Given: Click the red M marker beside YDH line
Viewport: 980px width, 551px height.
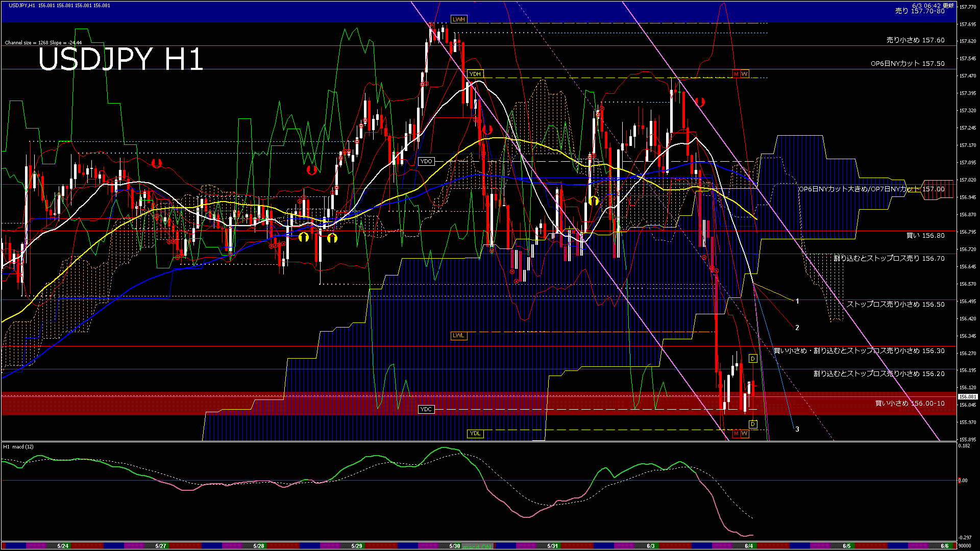Looking at the screenshot, I should [737, 74].
